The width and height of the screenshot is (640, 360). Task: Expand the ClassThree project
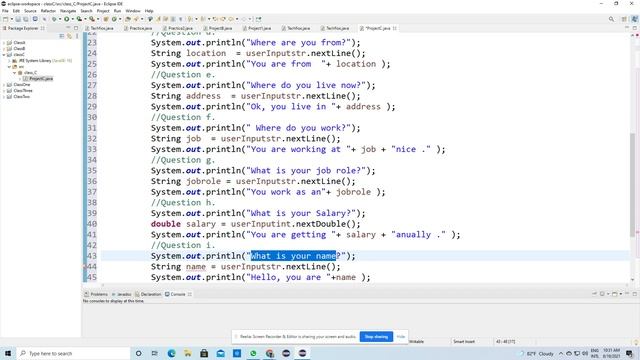(4, 91)
